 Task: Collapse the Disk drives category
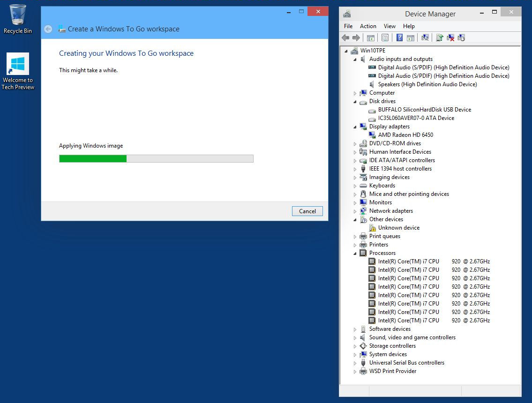355,102
